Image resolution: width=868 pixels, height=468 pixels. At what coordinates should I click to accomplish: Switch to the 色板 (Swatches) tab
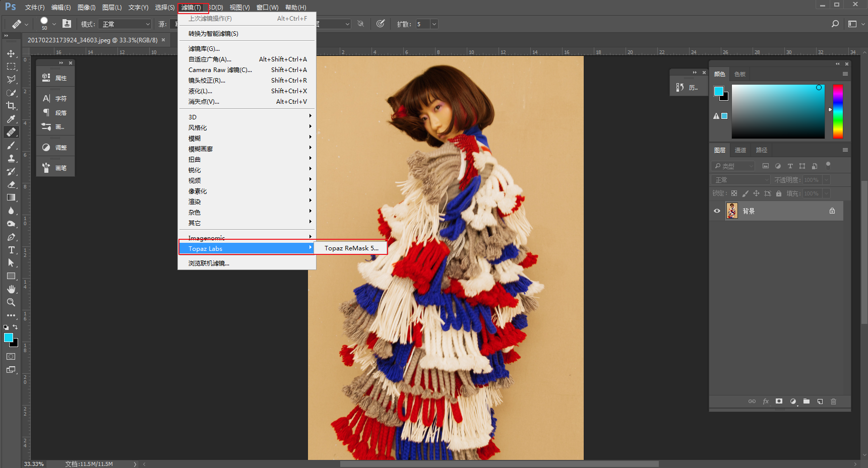[739, 74]
